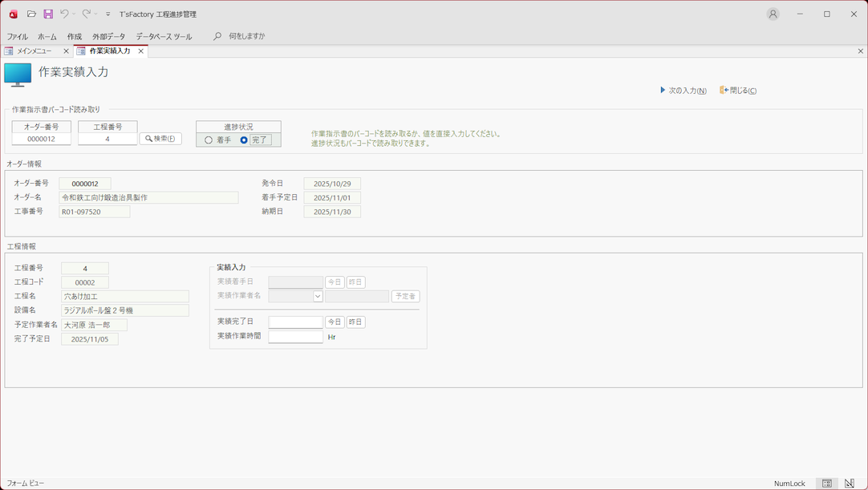Click the Open folder icon
This screenshot has width=868, height=490.
tap(31, 14)
